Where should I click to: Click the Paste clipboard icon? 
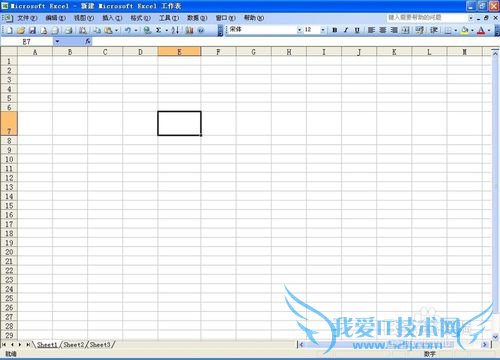coord(108,30)
